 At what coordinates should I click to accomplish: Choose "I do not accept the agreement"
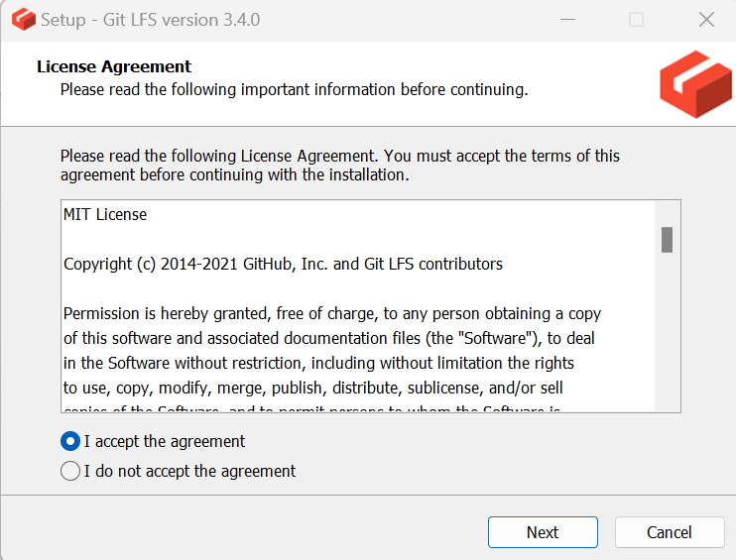(x=70, y=471)
